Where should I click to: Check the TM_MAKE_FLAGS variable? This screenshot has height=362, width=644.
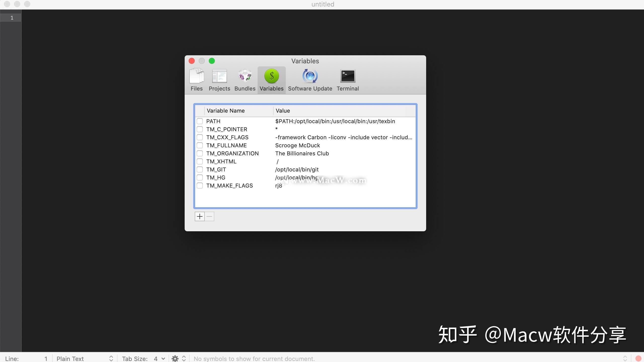[200, 186]
